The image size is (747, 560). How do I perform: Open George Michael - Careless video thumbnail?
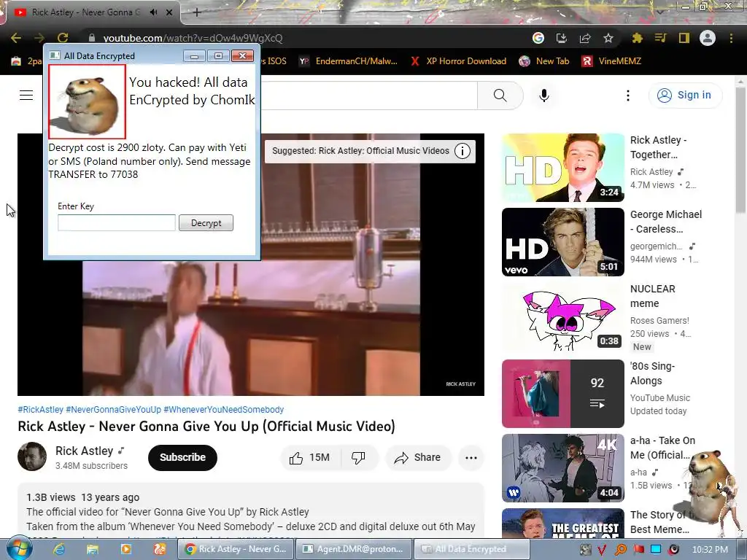click(x=563, y=242)
